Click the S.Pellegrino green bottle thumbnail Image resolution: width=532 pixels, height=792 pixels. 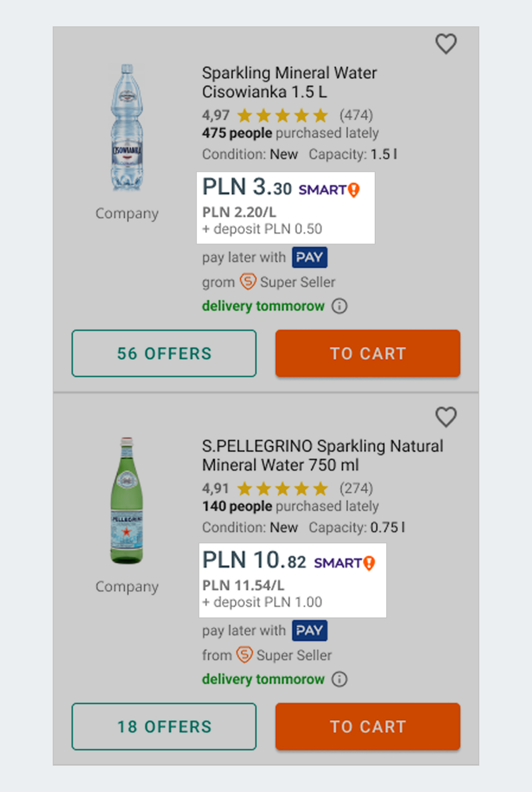click(127, 501)
